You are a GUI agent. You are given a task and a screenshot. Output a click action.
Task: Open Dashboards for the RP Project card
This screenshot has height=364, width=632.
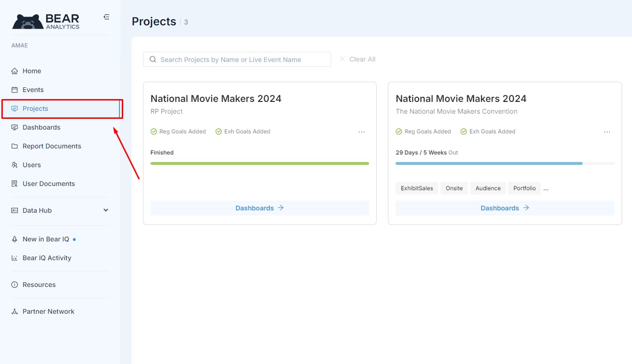pyautogui.click(x=260, y=208)
